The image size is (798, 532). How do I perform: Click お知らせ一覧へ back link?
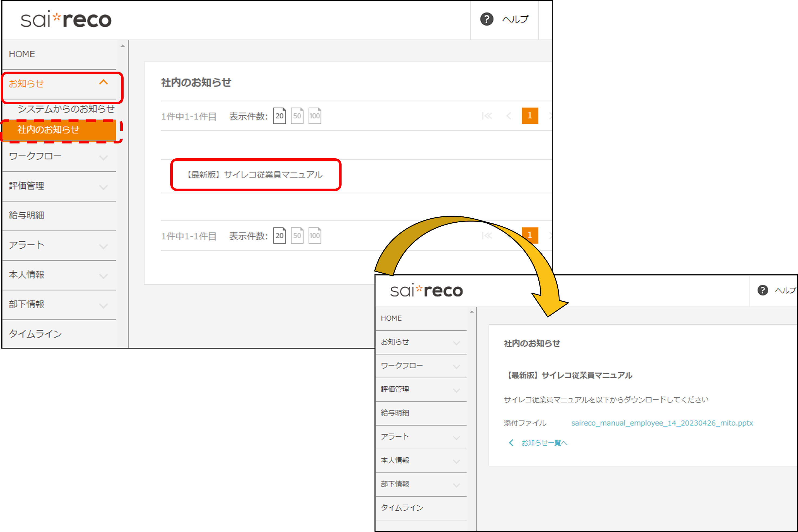point(544,443)
